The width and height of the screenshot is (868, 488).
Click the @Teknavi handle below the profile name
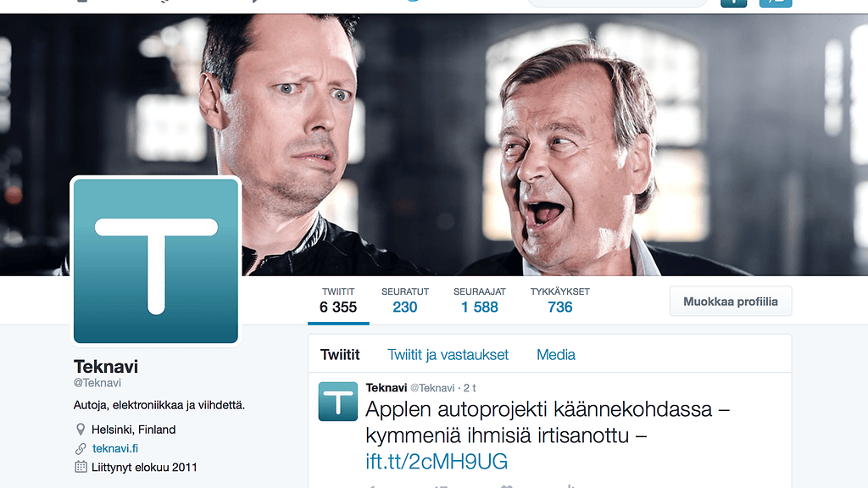coord(97,383)
